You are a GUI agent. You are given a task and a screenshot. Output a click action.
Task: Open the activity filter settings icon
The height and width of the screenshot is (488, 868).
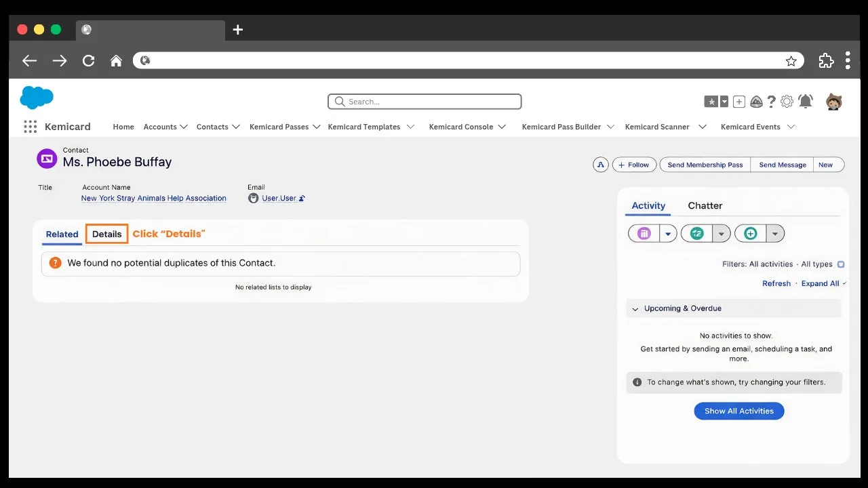click(x=841, y=264)
